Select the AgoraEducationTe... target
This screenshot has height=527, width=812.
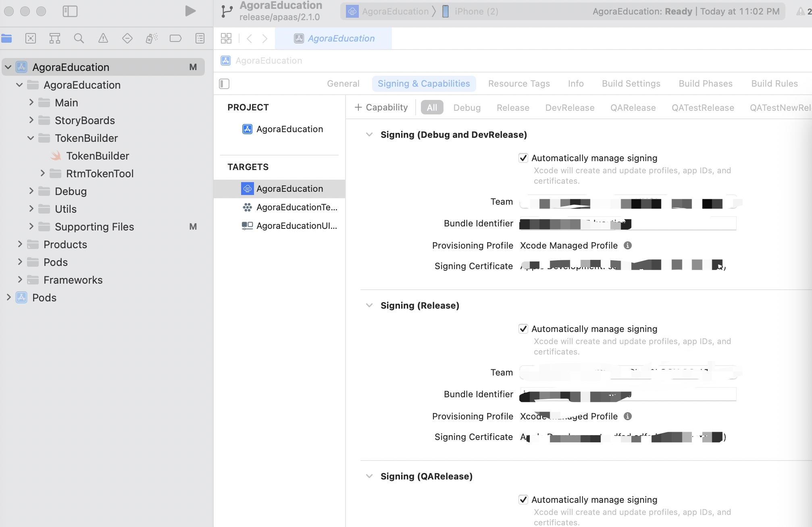pyautogui.click(x=297, y=207)
